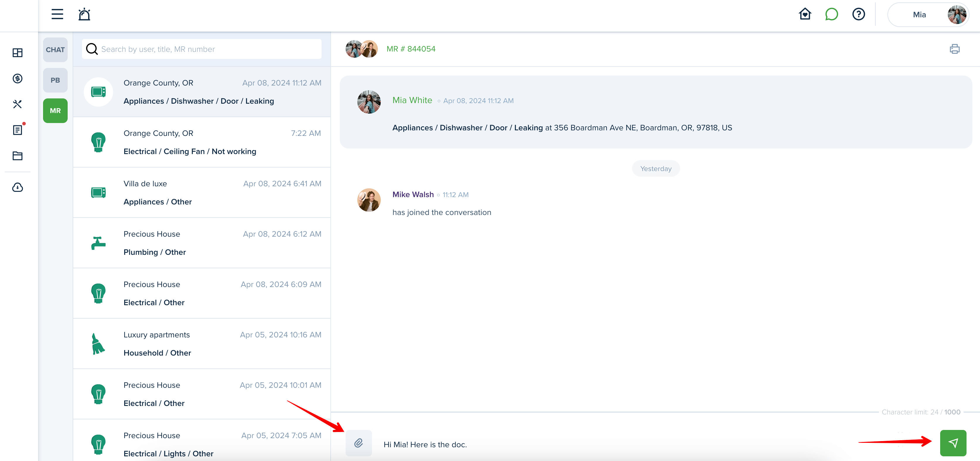
Task: Click the Apr 08, 2024 11:12 AM timestamp in the list
Action: (281, 83)
